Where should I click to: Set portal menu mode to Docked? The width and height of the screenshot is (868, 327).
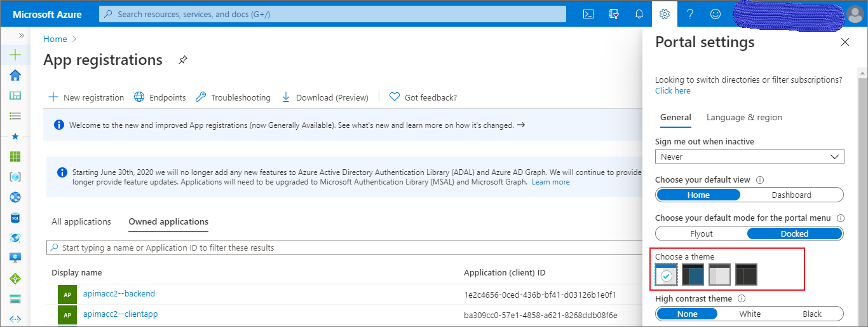[x=794, y=233]
